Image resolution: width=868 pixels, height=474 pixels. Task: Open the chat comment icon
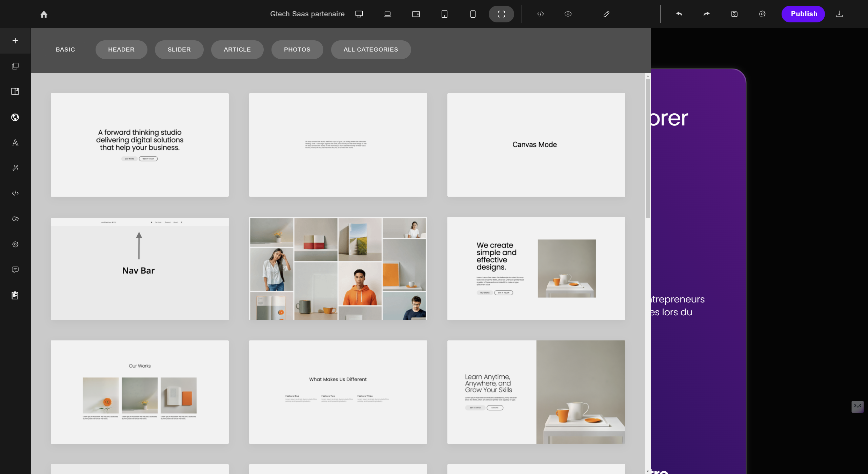coord(15,270)
